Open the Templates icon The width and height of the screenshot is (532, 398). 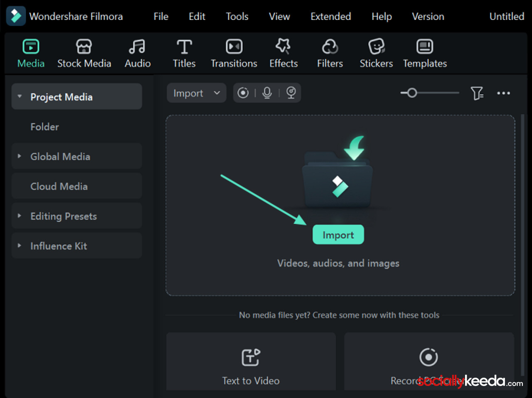pos(425,47)
